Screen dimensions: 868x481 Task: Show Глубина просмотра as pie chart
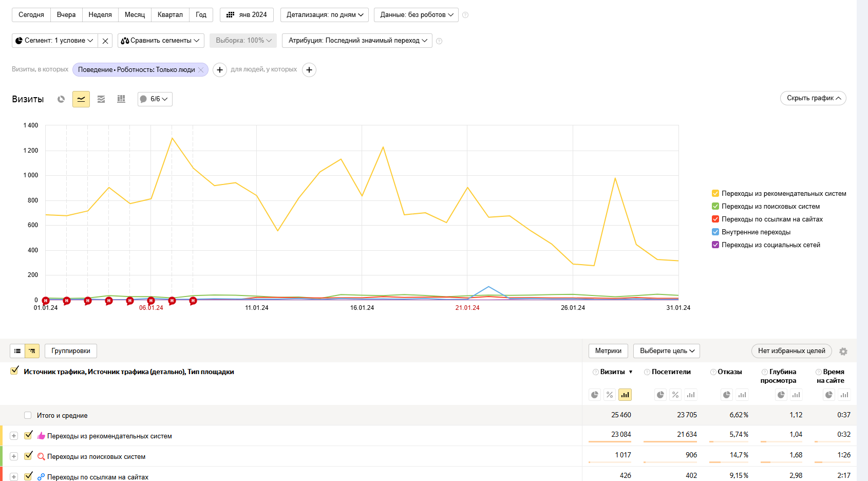(x=781, y=395)
